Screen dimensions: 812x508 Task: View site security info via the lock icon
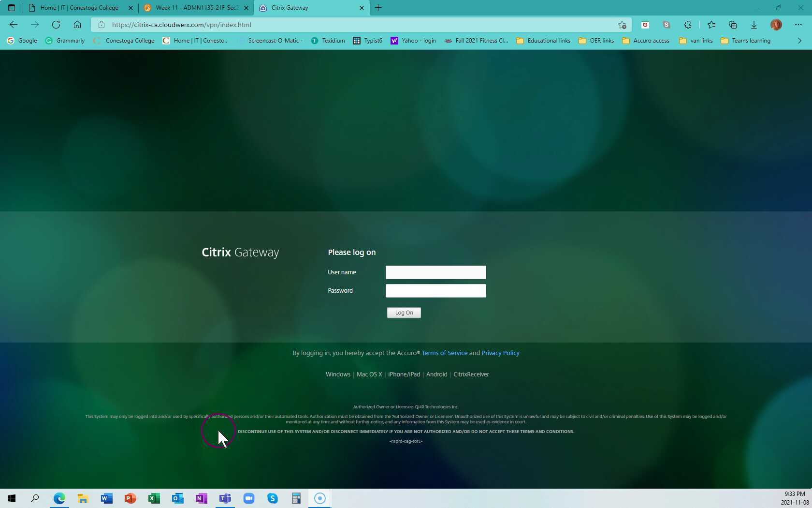point(101,25)
